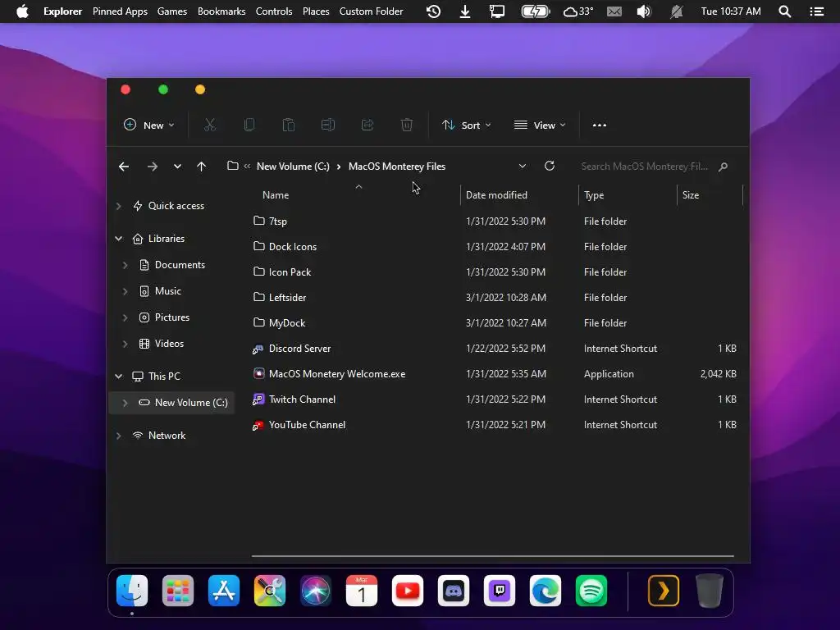
Task: Click the Cut scissors icon in toolbar
Action: (x=209, y=125)
